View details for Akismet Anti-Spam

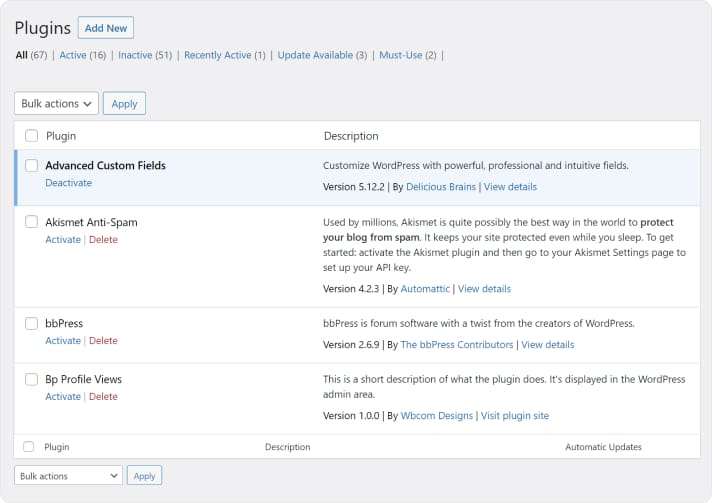[484, 289]
